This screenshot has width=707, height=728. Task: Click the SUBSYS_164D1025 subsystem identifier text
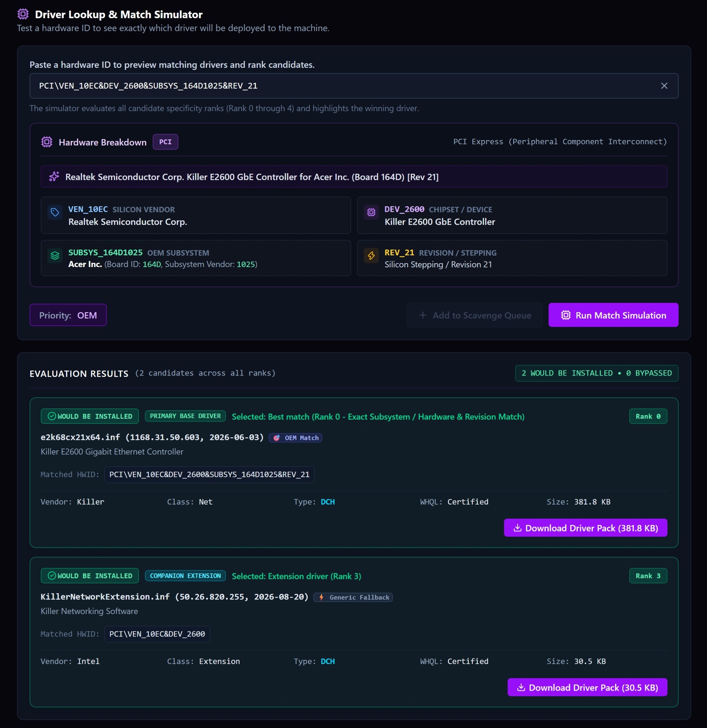click(106, 252)
